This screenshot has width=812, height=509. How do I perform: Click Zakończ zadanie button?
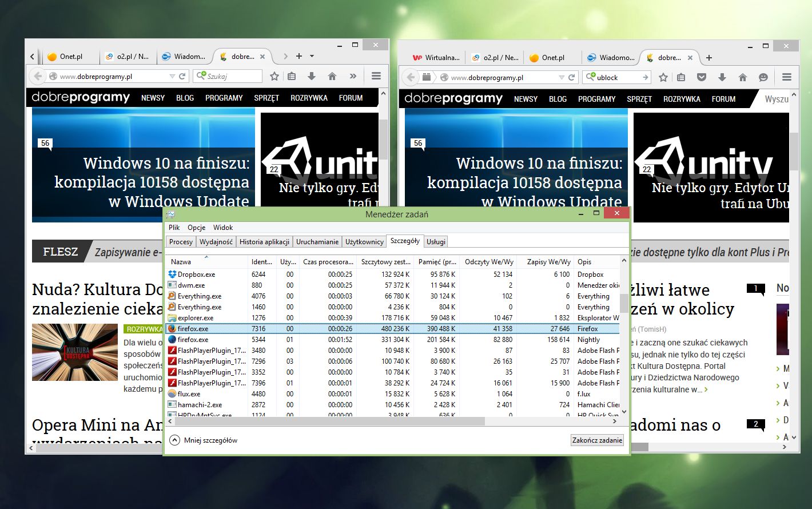pos(597,440)
